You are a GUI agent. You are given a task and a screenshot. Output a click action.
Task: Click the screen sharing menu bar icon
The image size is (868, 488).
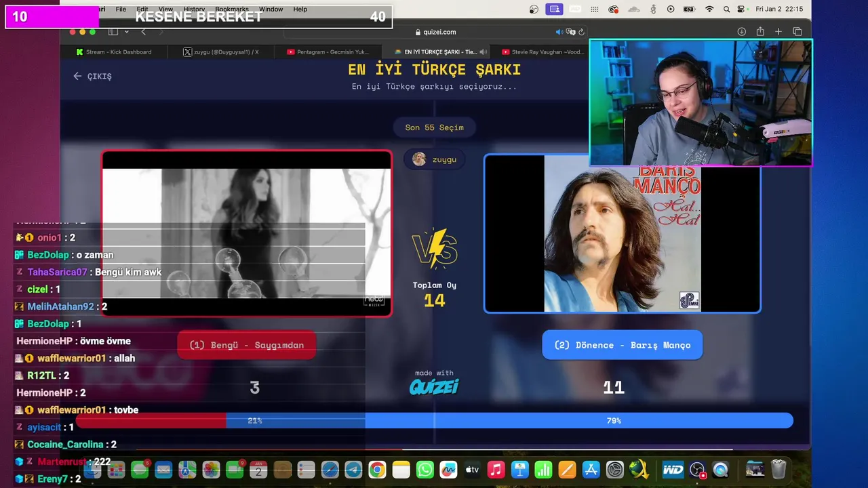click(x=555, y=9)
